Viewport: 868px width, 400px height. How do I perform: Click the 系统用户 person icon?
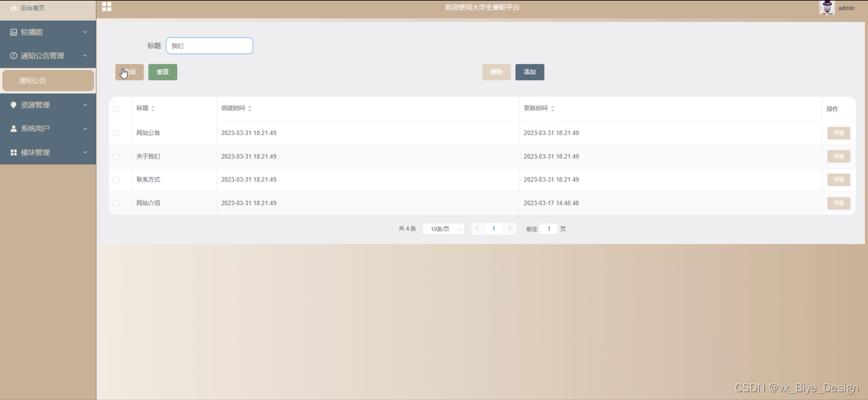coord(14,129)
